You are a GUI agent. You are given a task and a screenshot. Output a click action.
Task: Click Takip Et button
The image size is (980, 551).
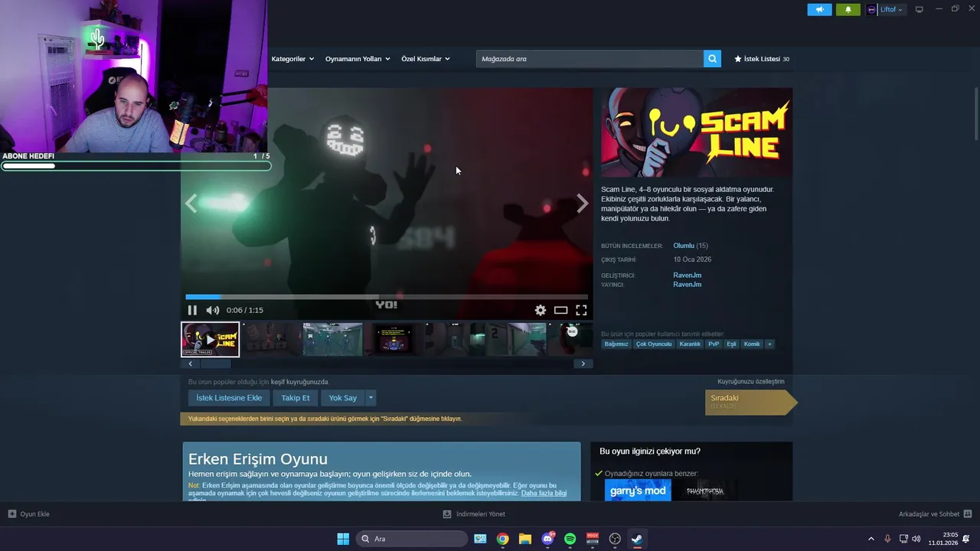tap(296, 398)
